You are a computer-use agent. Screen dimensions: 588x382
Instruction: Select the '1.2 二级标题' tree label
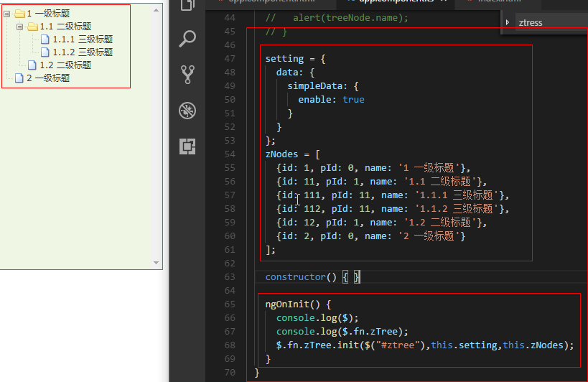coord(65,65)
